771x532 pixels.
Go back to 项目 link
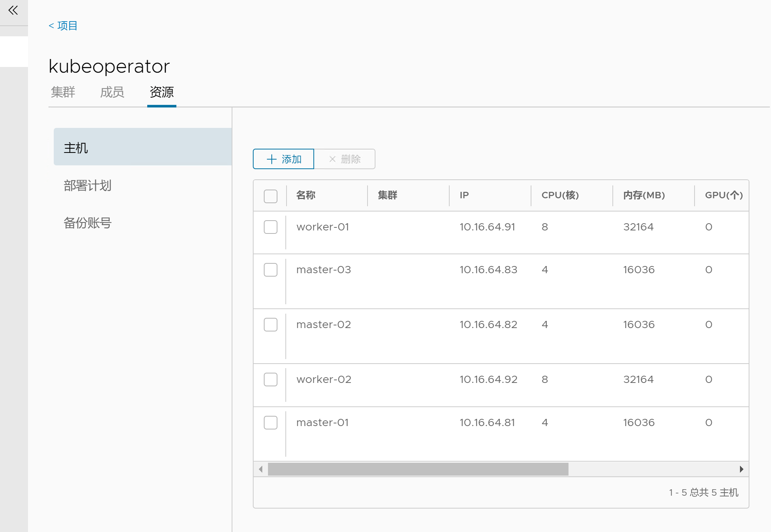click(x=63, y=26)
